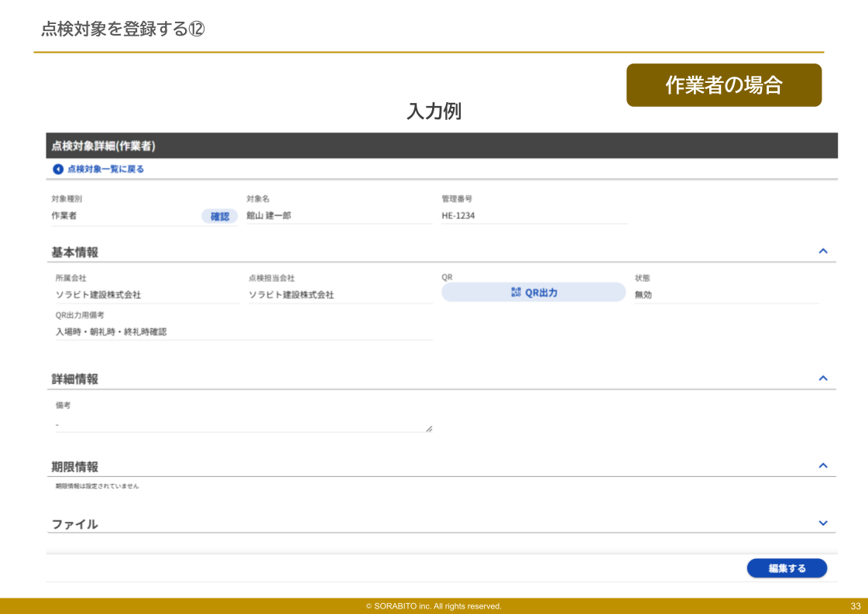Select the 対象名 field showing 館山 建一郎
This screenshot has height=614, width=868.
pyautogui.click(x=338, y=216)
